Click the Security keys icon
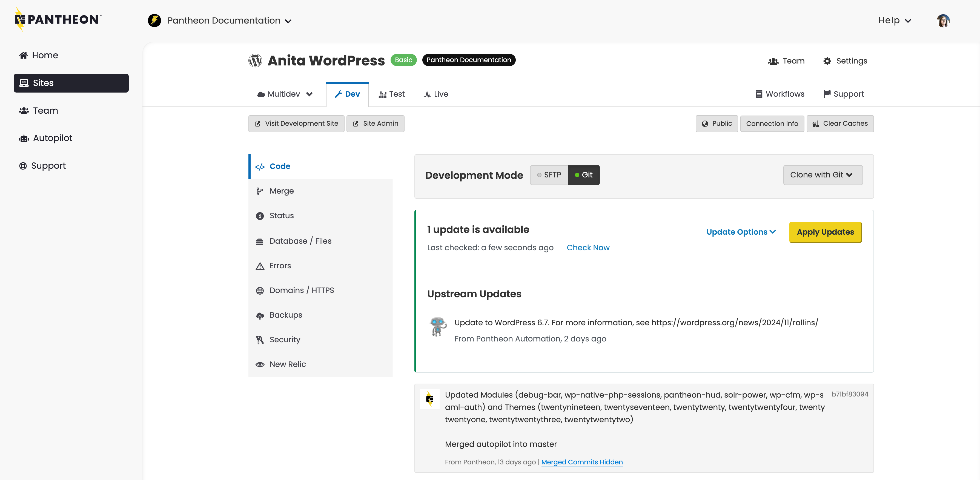The image size is (980, 480). pyautogui.click(x=260, y=339)
